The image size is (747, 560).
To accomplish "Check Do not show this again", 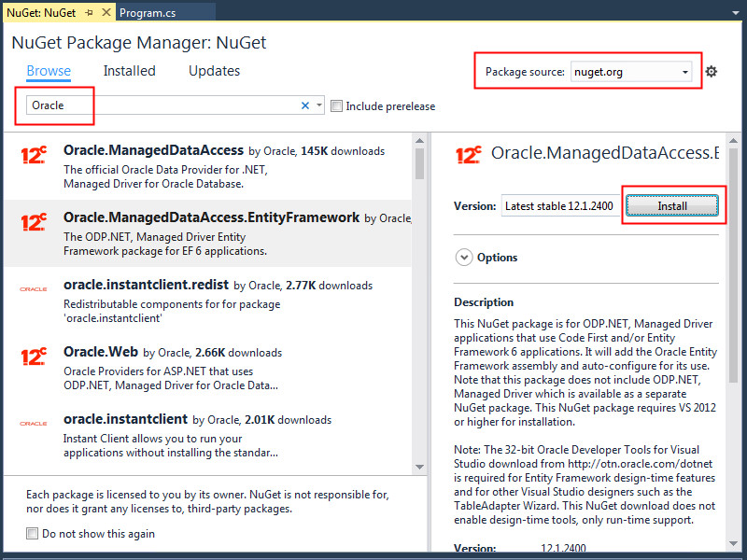I will pos(33,534).
